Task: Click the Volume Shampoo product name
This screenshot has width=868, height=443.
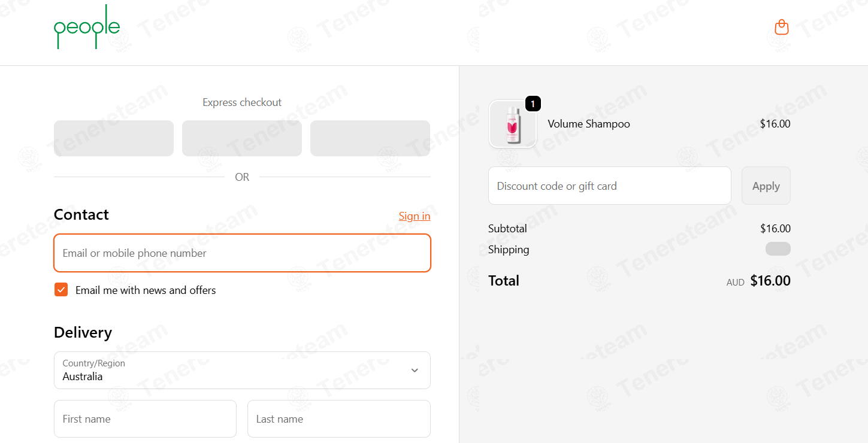Action: coord(589,124)
